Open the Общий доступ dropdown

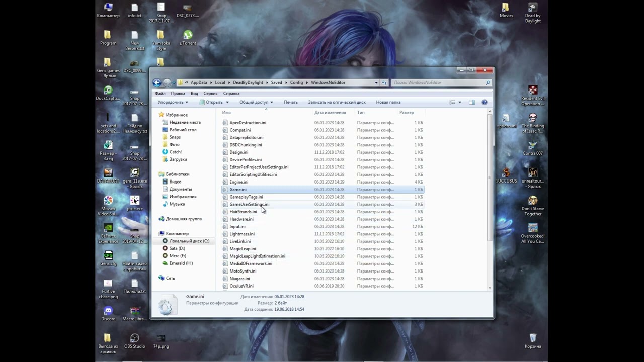click(x=256, y=102)
